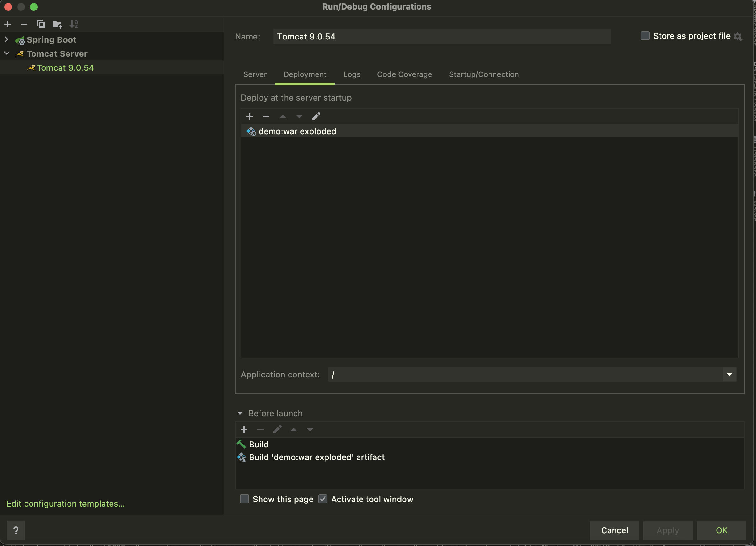Remove Before launch task with minus
This screenshot has width=756, height=546.
click(x=261, y=430)
